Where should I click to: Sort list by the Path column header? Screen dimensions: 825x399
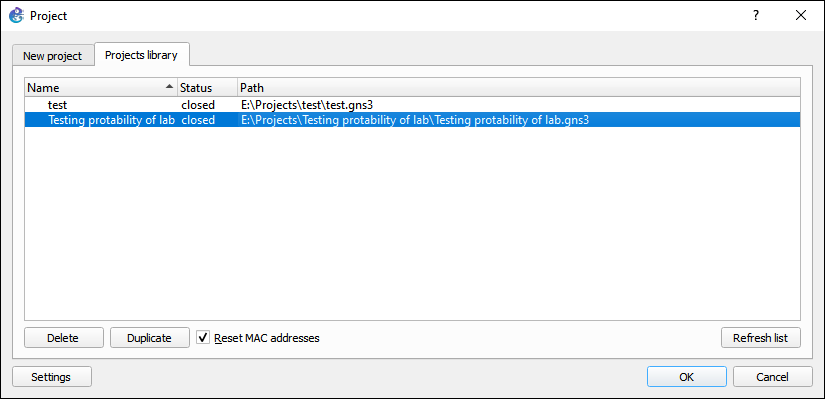(x=519, y=87)
